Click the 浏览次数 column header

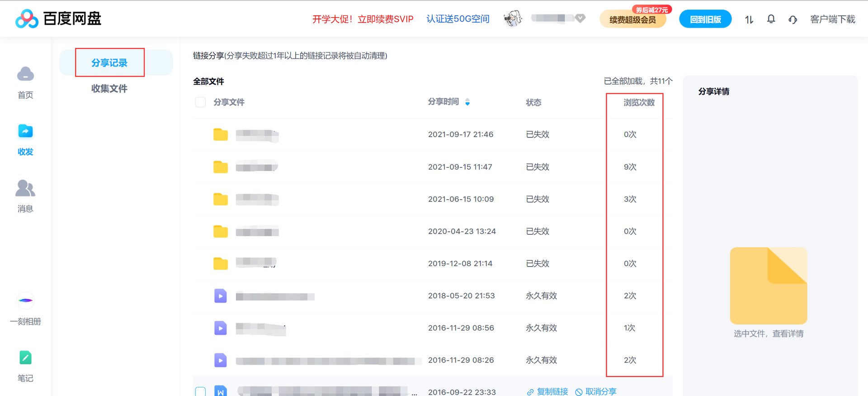[x=639, y=102]
